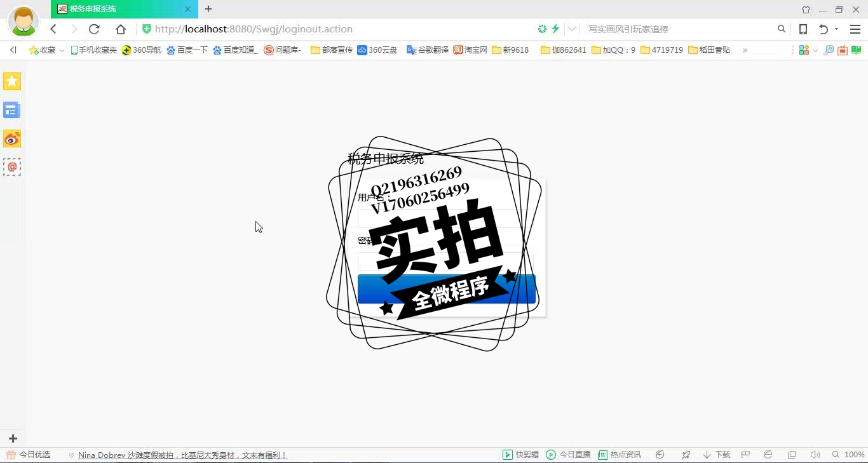Toggle the sound mute speaker icon

[x=815, y=455]
